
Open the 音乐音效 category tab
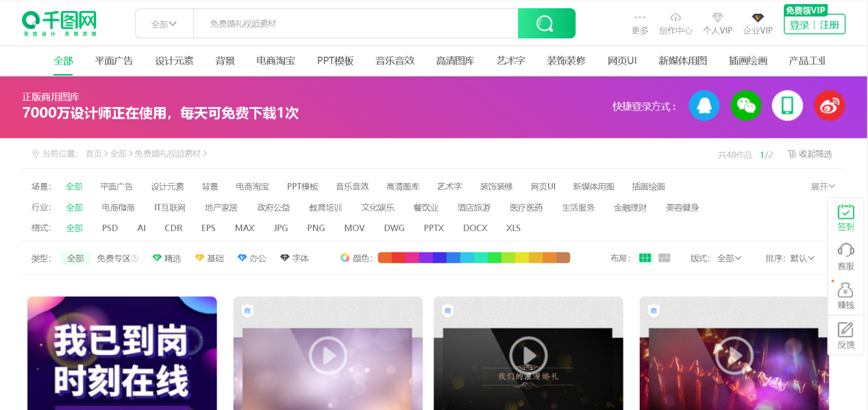click(x=395, y=60)
